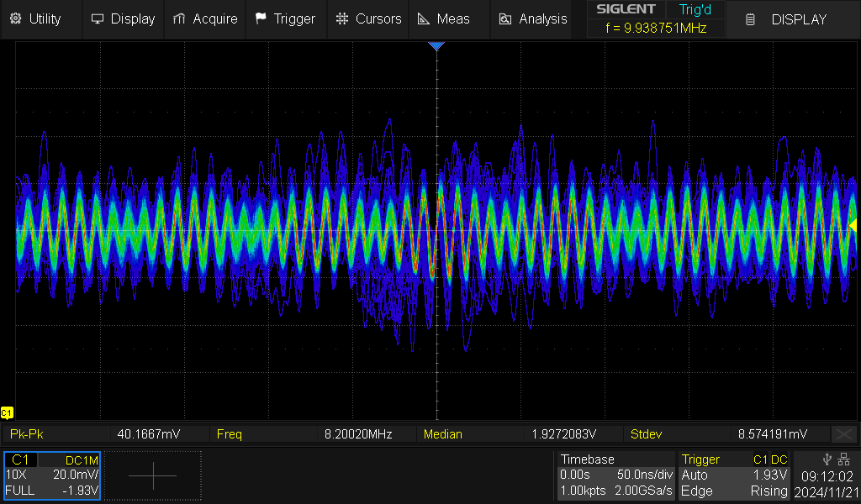Close the measurement statistics bar
The image size is (861, 504).
pyautogui.click(x=843, y=434)
